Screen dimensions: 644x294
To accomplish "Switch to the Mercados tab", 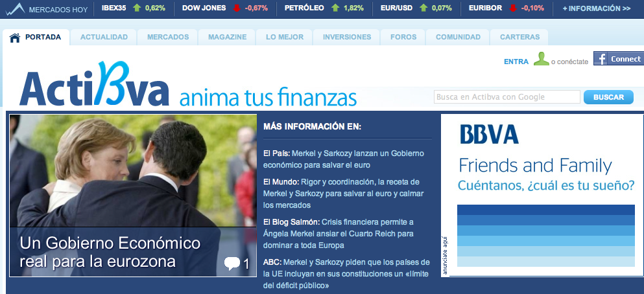I will [168, 38].
